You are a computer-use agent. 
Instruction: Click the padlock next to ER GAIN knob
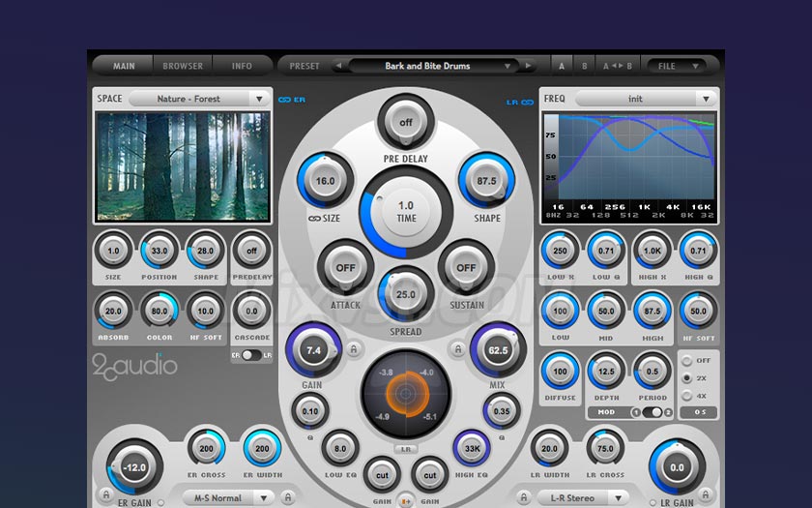[x=106, y=494]
